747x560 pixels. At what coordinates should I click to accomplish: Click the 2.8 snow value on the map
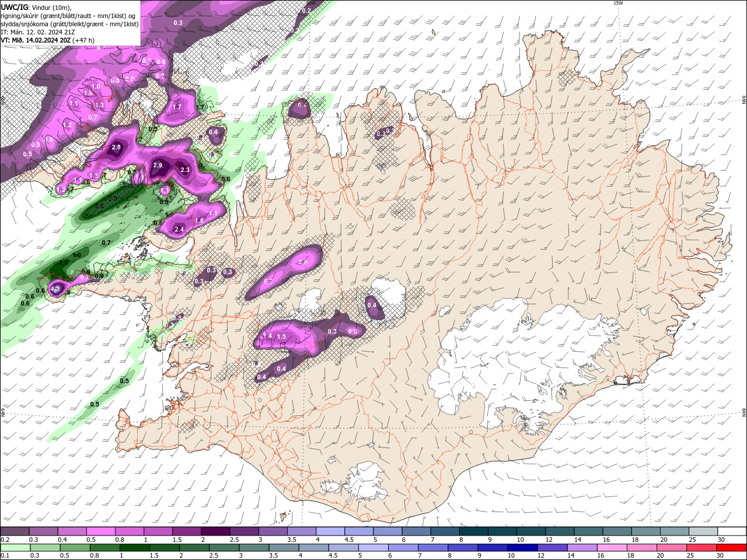click(x=116, y=147)
